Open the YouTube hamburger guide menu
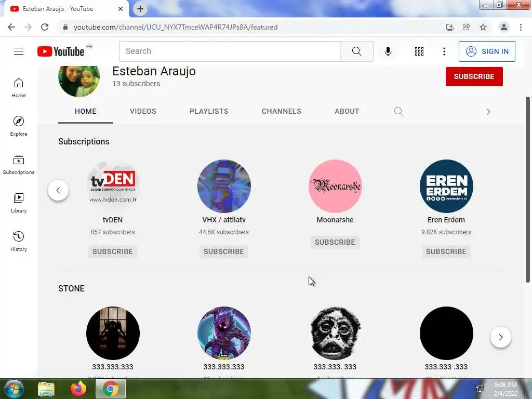The width and height of the screenshot is (532, 399). click(x=19, y=51)
